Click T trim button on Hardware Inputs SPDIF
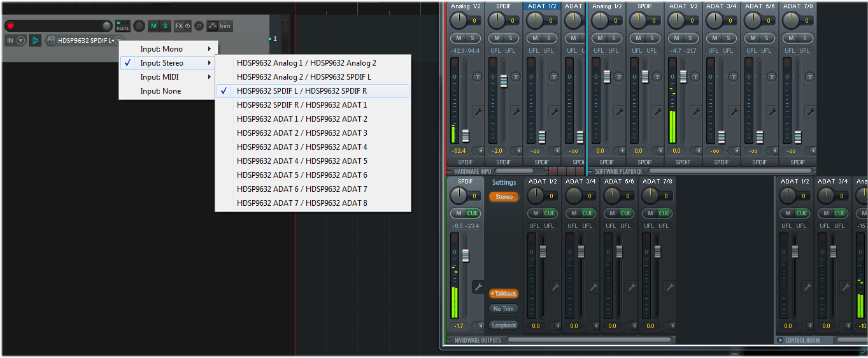This screenshot has width=868, height=358. pyautogui.click(x=516, y=76)
